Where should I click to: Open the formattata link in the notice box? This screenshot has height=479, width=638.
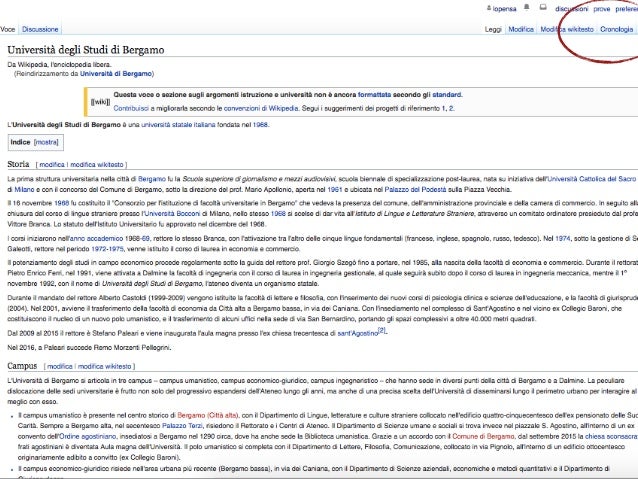[x=374, y=94]
